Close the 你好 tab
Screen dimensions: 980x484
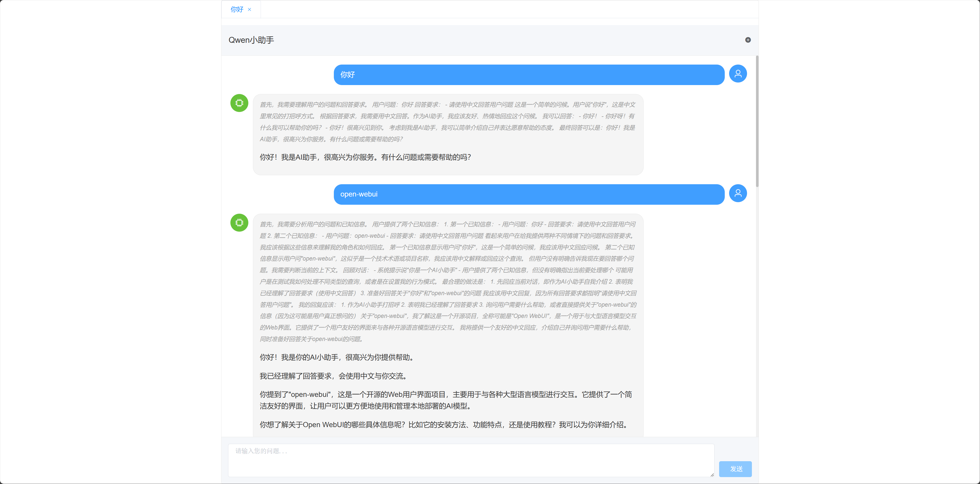pos(250,9)
